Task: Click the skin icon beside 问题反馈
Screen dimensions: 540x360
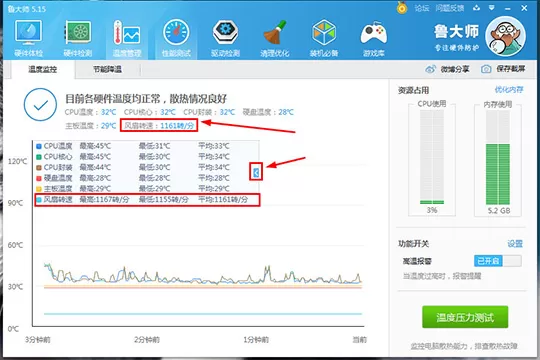Action: click(476, 8)
